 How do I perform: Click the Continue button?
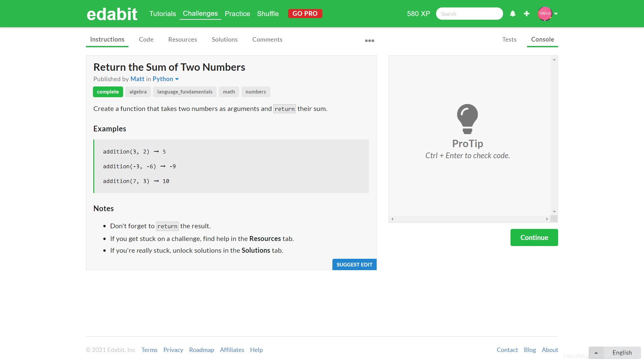point(534,237)
